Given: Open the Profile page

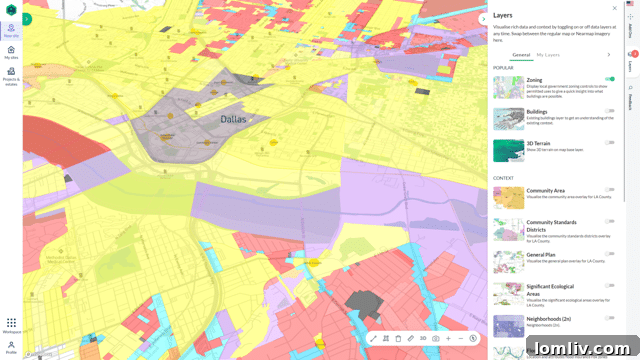Looking at the screenshot, I should click(x=11, y=347).
